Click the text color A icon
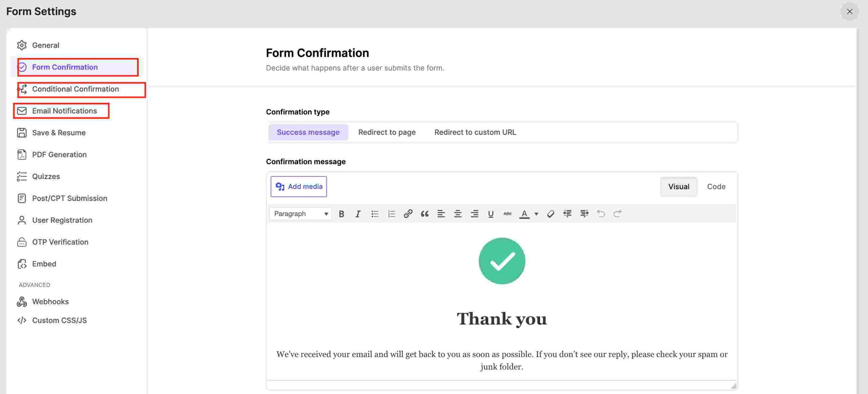This screenshot has width=868, height=394. 524,214
